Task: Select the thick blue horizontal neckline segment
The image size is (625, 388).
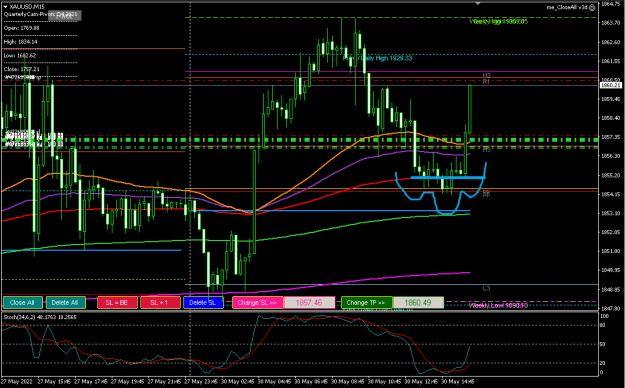Action: (x=448, y=177)
